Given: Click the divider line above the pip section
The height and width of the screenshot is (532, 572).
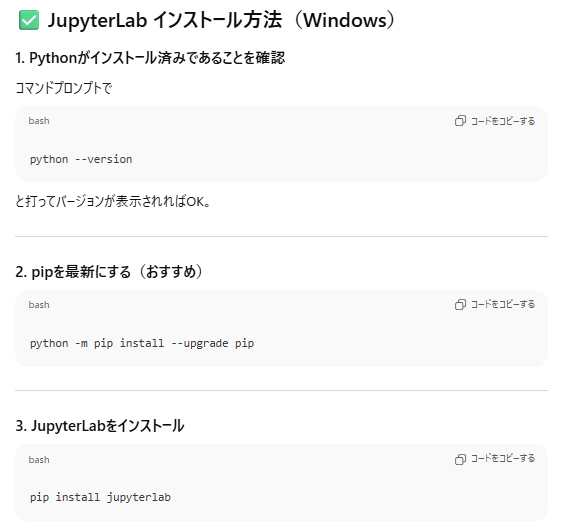Looking at the screenshot, I should [x=281, y=236].
